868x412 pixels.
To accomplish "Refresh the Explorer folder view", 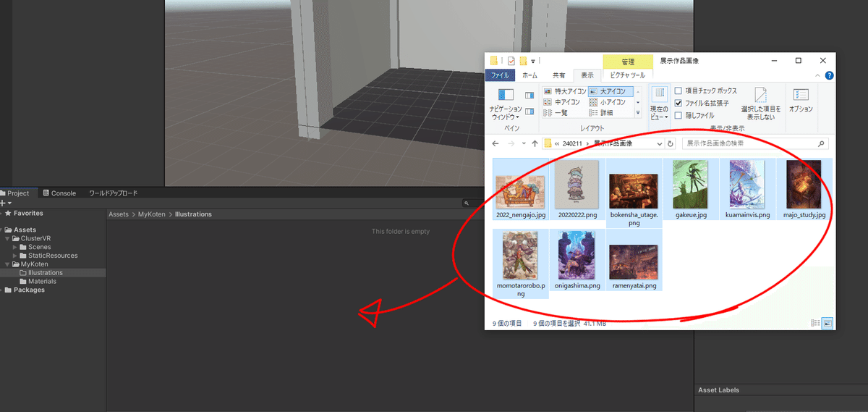I will click(671, 143).
